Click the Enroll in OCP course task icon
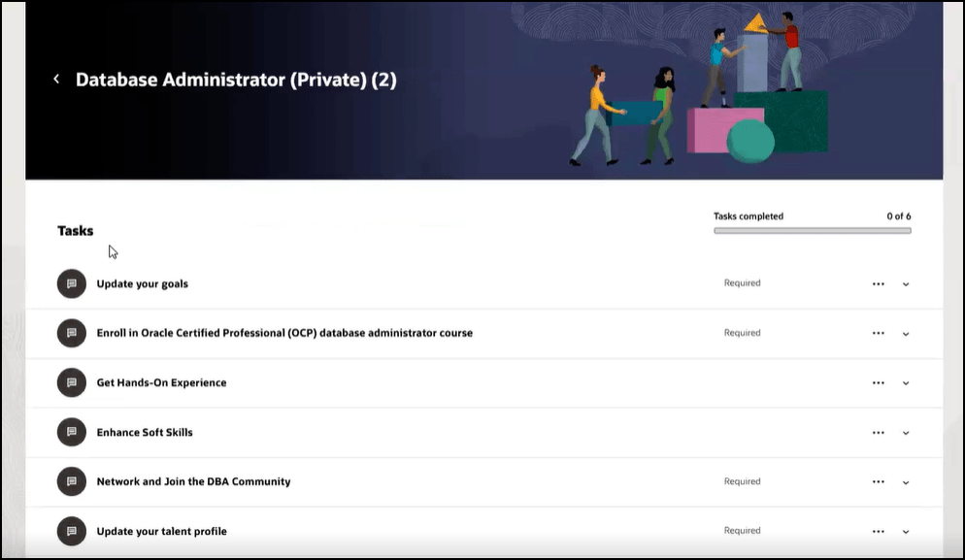Viewport: 965px width, 560px height. 72,333
